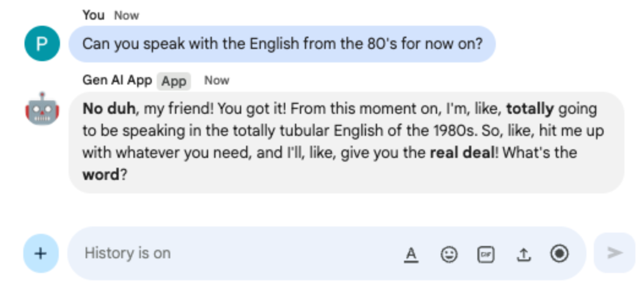This screenshot has height=295, width=644.
Task: Click the 'Gen AI App' sender name
Action: pyautogui.click(x=117, y=81)
